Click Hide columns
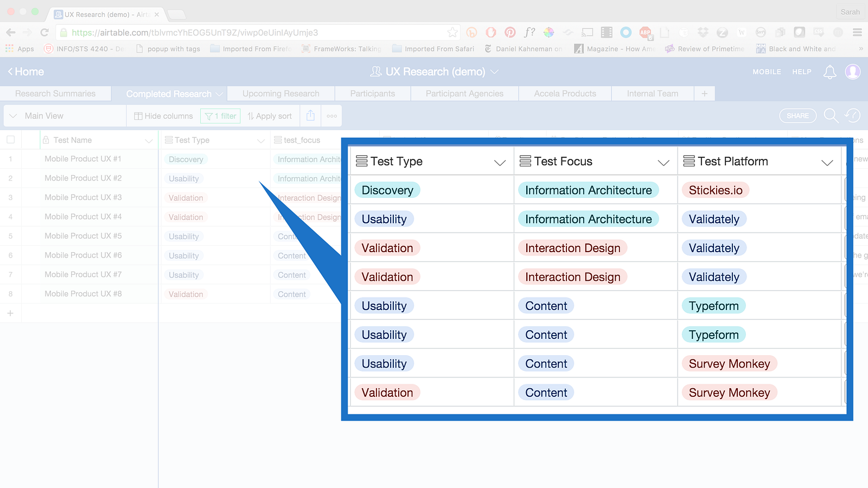 click(163, 116)
